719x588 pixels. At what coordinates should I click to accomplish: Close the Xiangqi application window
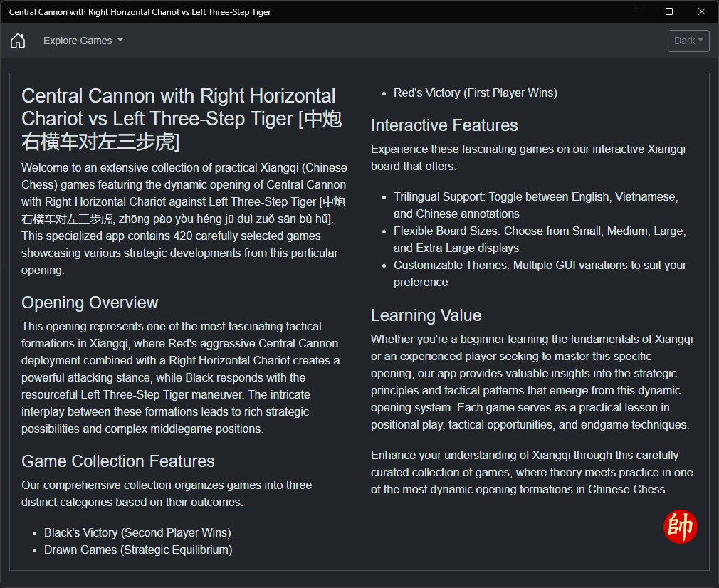(x=702, y=11)
